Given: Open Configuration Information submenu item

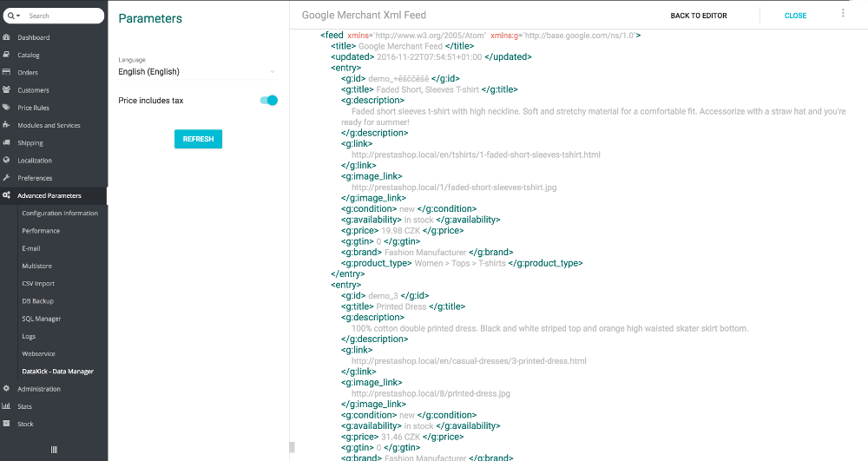Looking at the screenshot, I should [60, 213].
